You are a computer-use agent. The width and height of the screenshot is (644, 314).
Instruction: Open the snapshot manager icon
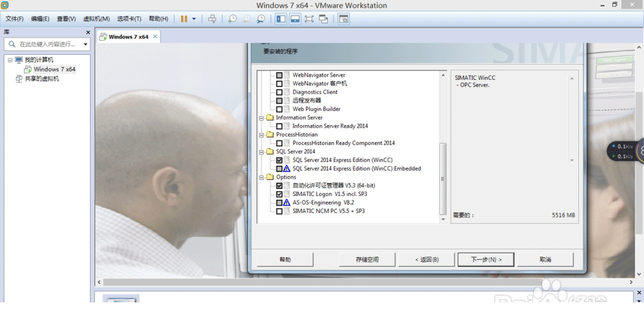(261, 19)
